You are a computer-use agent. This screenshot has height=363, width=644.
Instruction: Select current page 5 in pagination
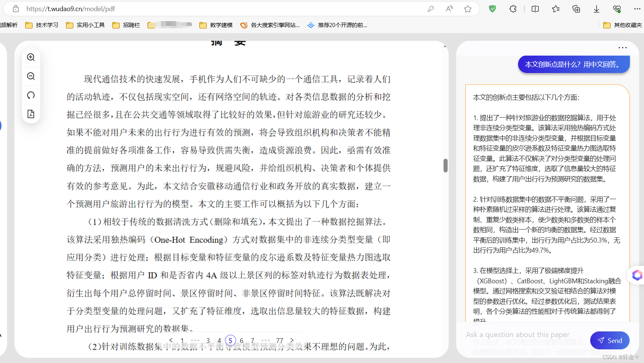(230, 340)
